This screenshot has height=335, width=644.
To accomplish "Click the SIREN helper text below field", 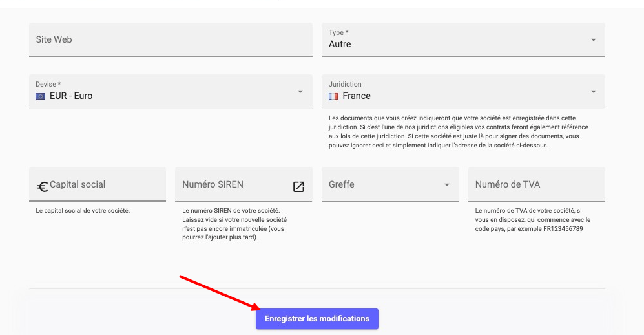I will (x=231, y=224).
